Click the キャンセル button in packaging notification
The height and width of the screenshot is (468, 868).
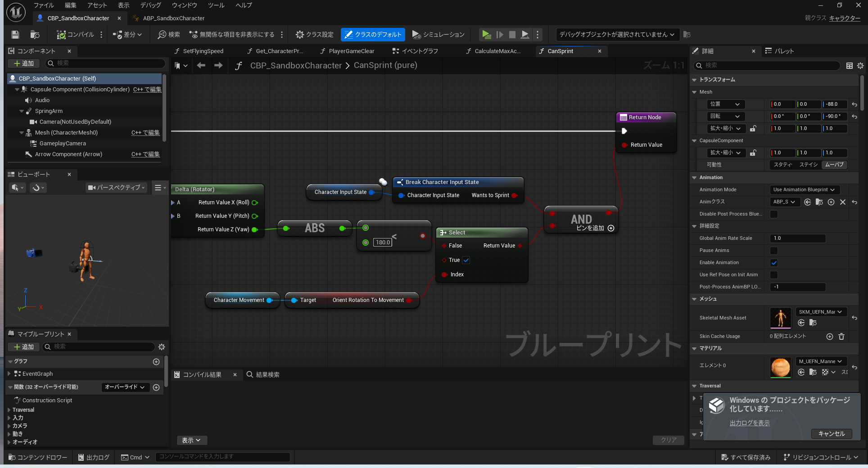831,434
